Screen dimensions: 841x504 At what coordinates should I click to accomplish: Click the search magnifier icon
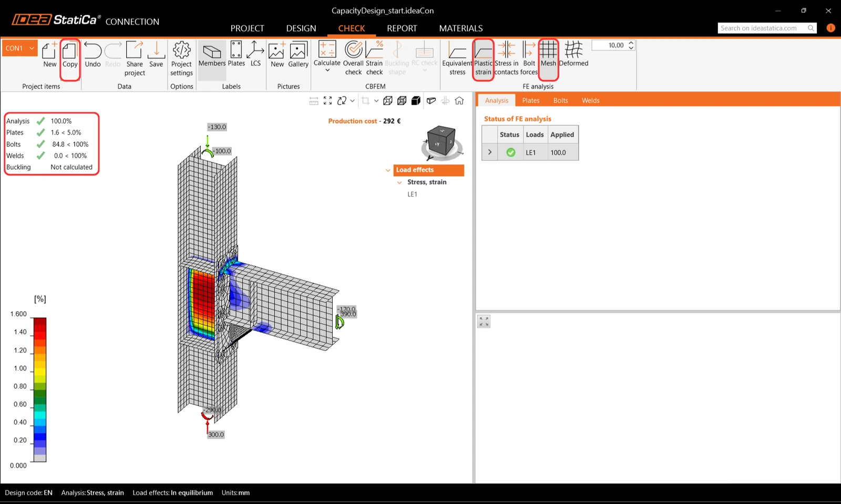[x=811, y=28]
